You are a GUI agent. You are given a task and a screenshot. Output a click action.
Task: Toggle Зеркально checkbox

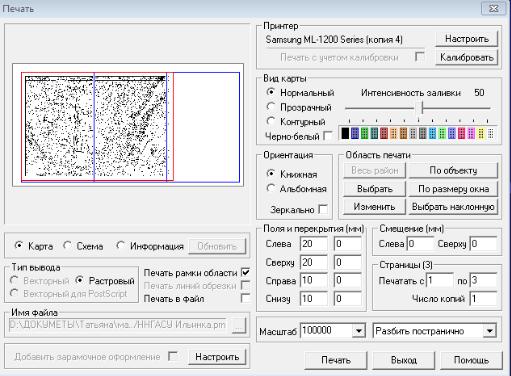pyautogui.click(x=323, y=209)
